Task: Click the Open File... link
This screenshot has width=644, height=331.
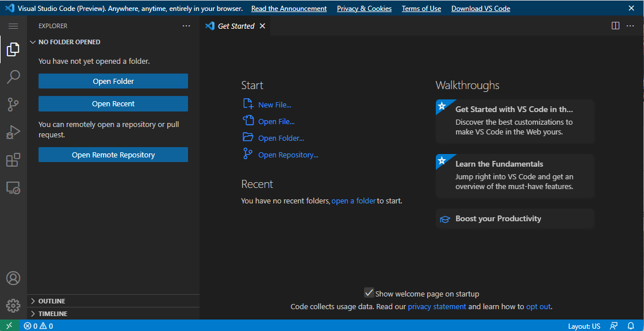Action: (277, 122)
